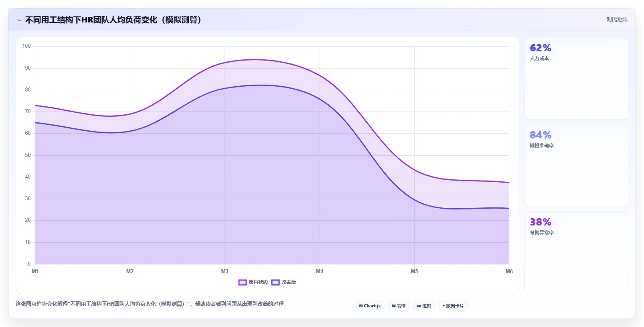Click the 表格 chip
The height and width of the screenshot is (327, 644).
tap(399, 306)
